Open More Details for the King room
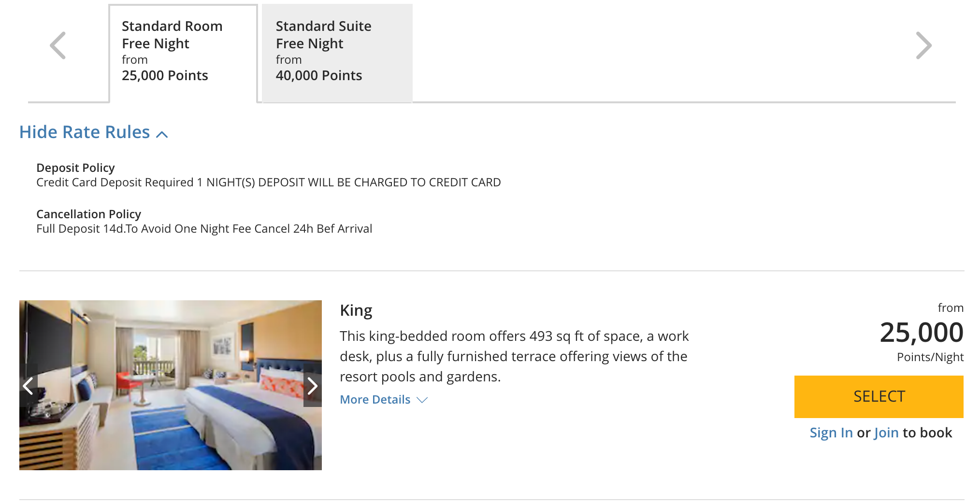The height and width of the screenshot is (504, 980). tap(375, 400)
